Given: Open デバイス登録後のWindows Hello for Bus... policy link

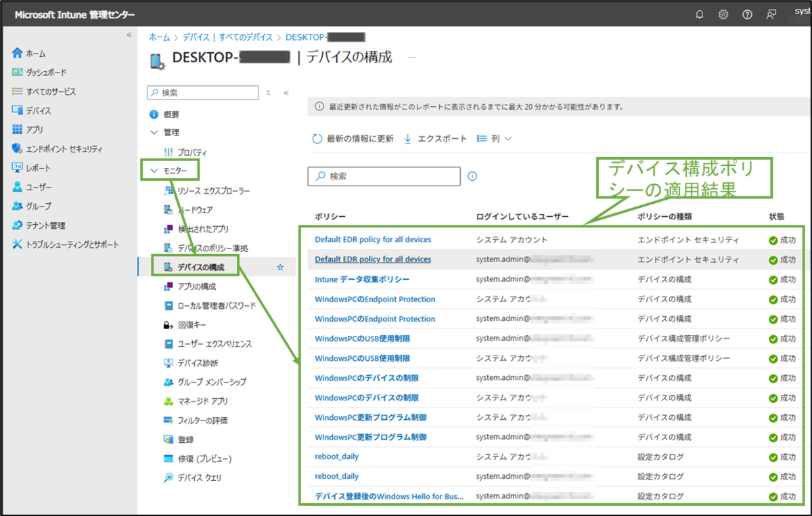Looking at the screenshot, I should click(x=389, y=496).
